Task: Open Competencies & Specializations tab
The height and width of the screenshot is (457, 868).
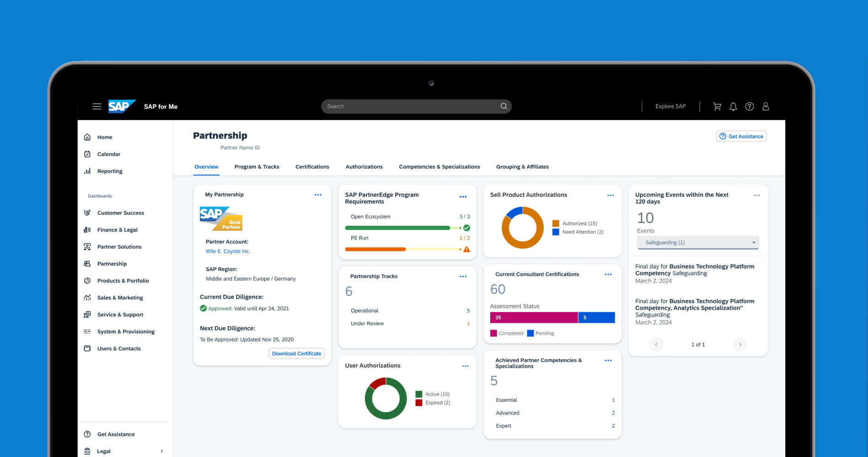Action: [x=439, y=167]
